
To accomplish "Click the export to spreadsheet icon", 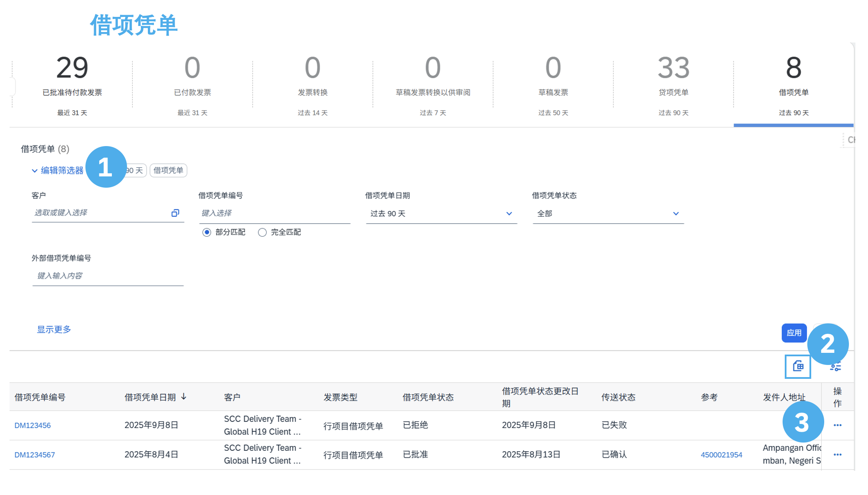I will [798, 367].
